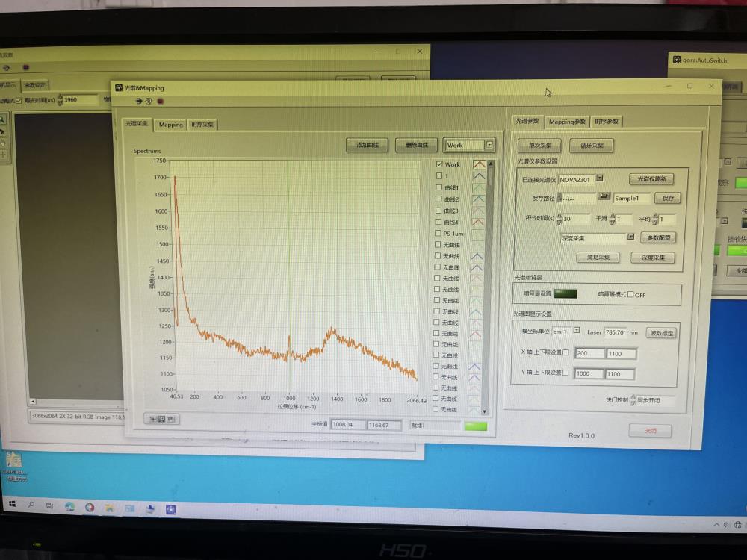The height and width of the screenshot is (560, 747).
Task: Toggle the 暗背景模式 OFF checkbox
Action: click(x=630, y=294)
